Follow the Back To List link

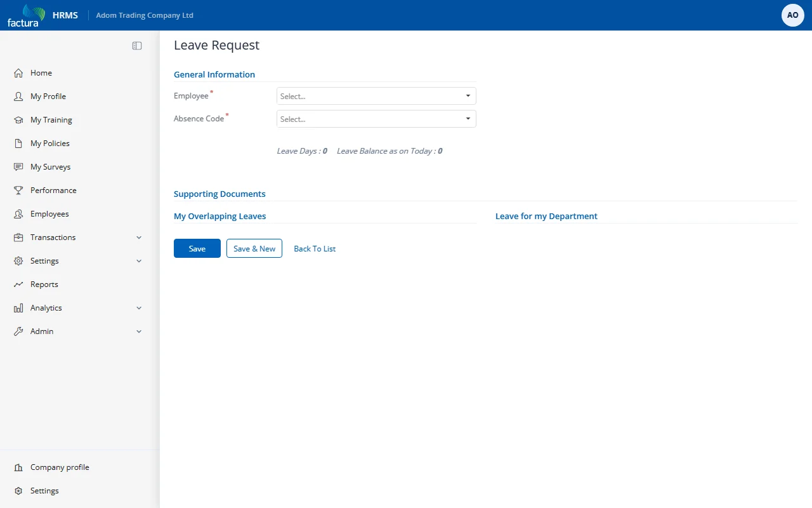click(315, 249)
